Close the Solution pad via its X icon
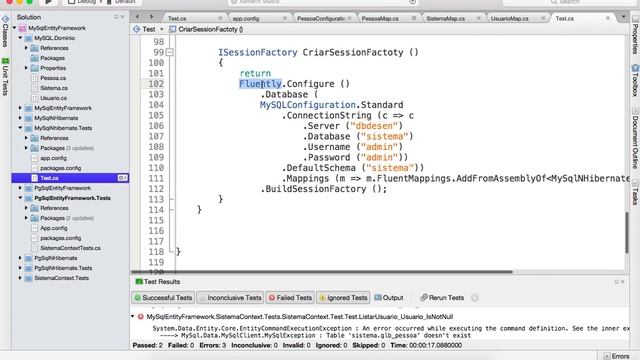This screenshot has height=360, width=640. [122, 17]
